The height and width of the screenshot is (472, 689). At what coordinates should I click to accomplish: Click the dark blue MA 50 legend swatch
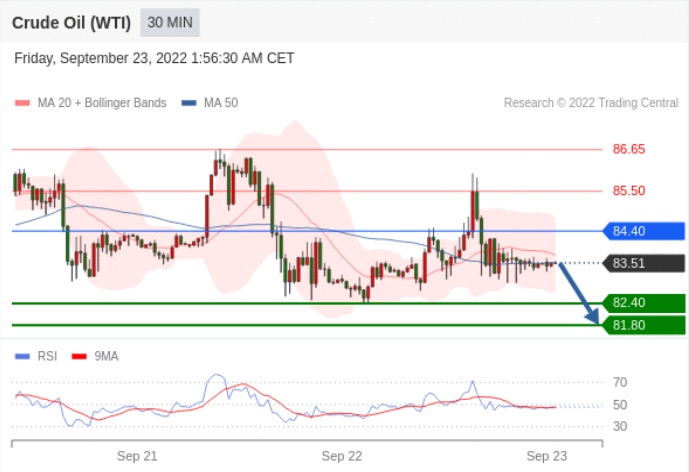(189, 103)
